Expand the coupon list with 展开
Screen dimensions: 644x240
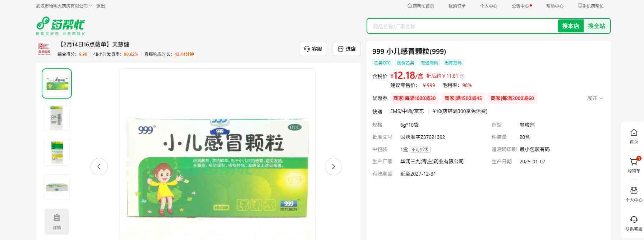[595, 98]
